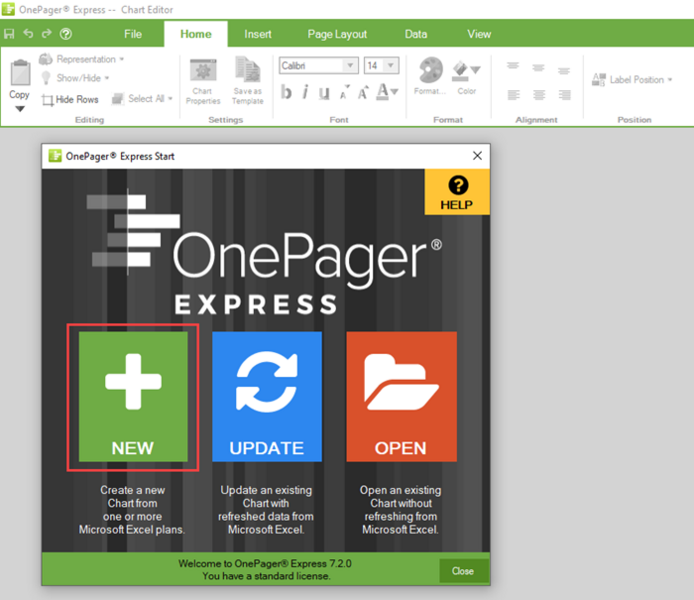
Task: Click the Close button in the welcome bar
Action: tap(463, 571)
